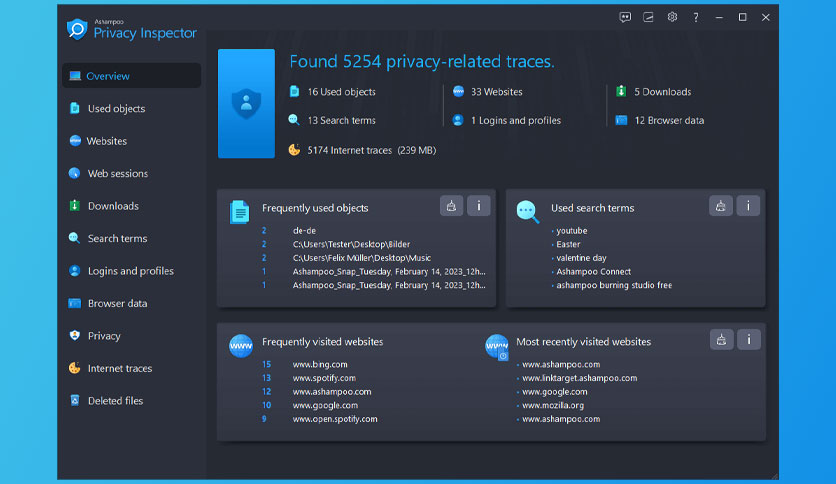Show info for Used search terms
The width and height of the screenshot is (836, 484).
[x=748, y=206]
